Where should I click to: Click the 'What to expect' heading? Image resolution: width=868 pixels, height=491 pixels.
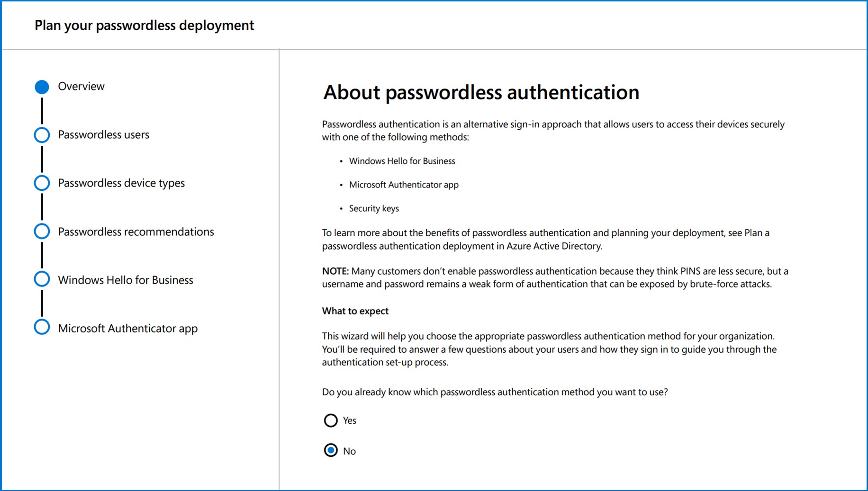(355, 311)
